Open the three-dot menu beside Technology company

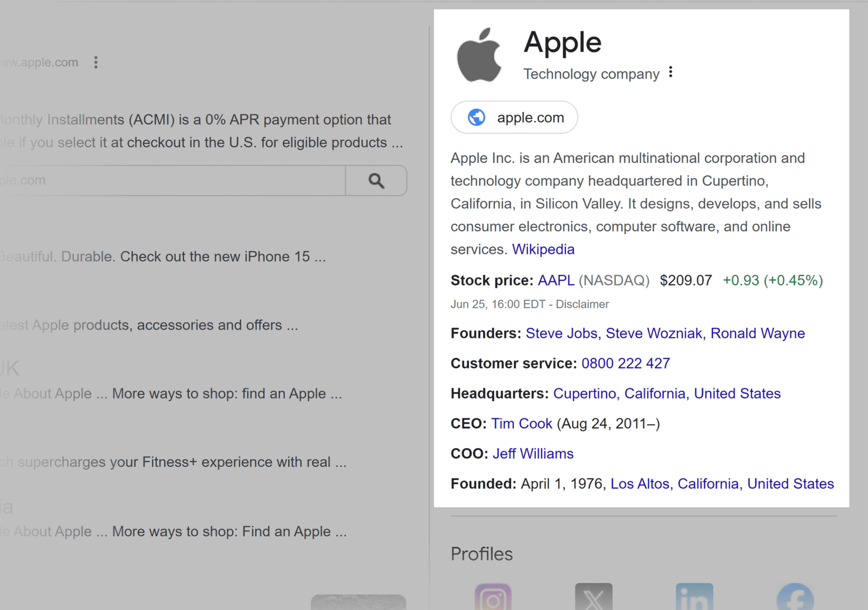671,71
